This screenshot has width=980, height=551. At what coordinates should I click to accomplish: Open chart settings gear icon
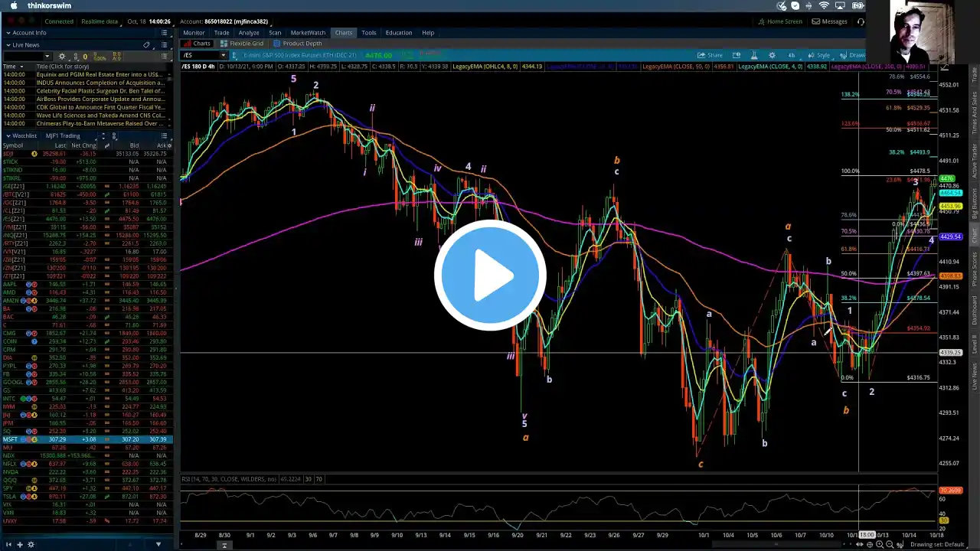pyautogui.click(x=772, y=55)
